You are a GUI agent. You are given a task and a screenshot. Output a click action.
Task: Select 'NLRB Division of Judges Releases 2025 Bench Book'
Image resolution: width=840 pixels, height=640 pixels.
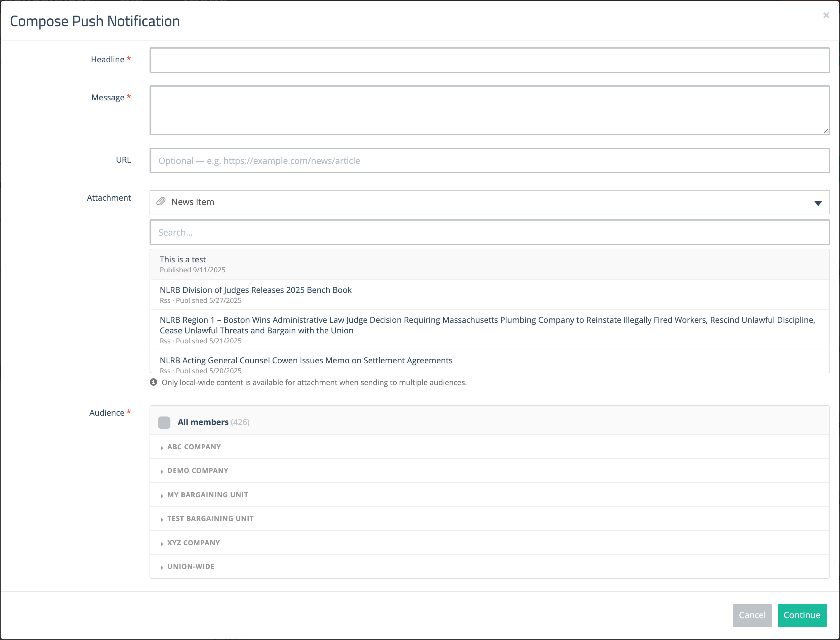pos(489,294)
